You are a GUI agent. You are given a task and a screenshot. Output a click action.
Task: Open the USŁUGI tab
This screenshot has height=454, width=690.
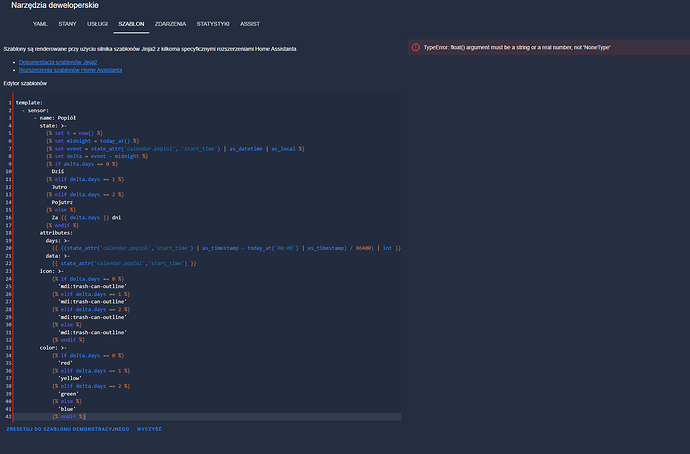pos(97,24)
